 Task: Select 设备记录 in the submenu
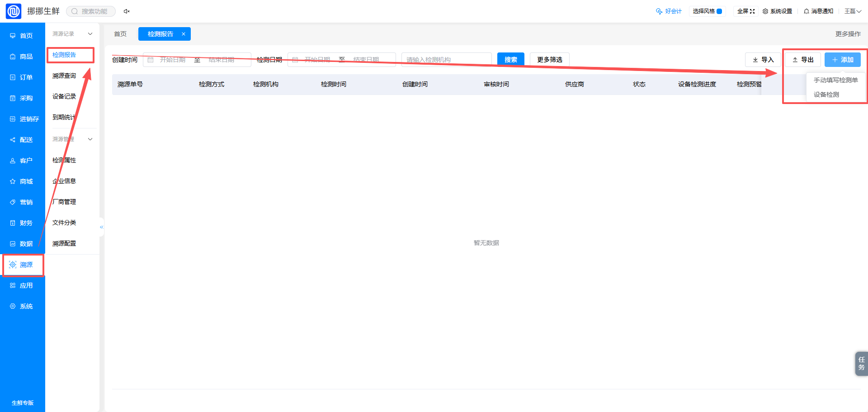click(64, 96)
